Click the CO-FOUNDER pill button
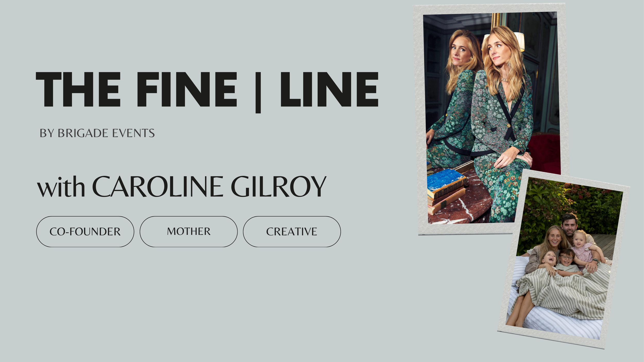This screenshot has height=362, width=644. click(x=85, y=232)
